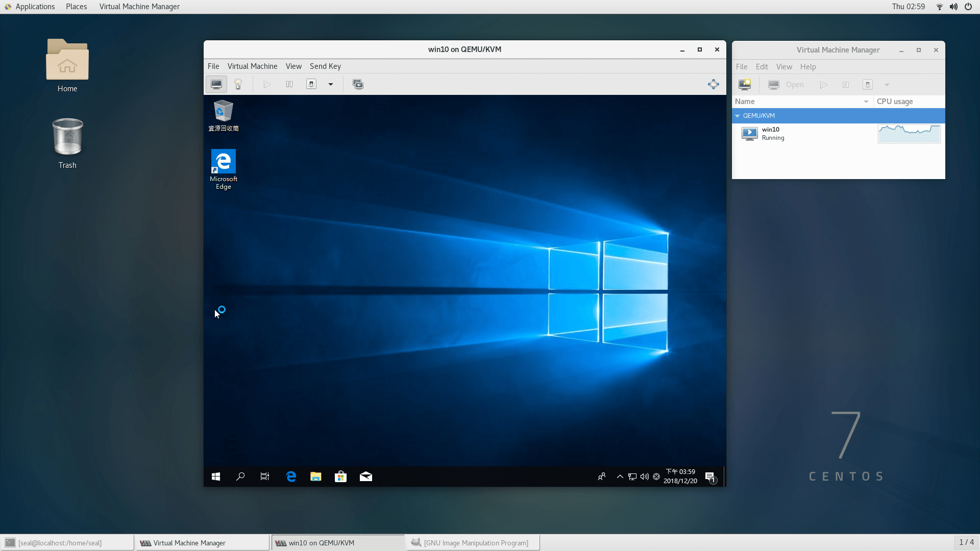
Task: Click the Windows Start button
Action: 215,476
